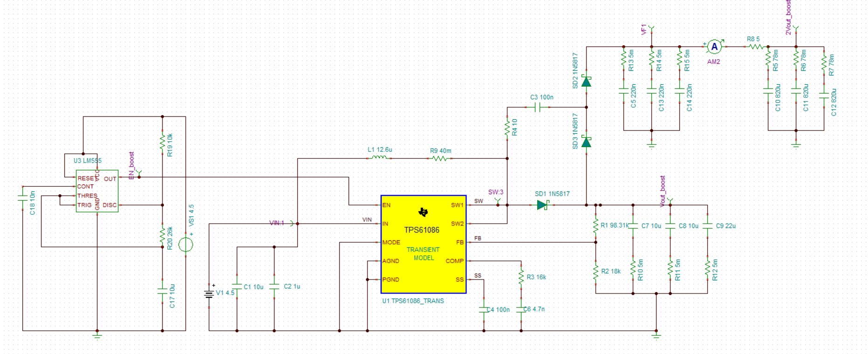
Task: Select the R20 26k resistor symbol
Action: (x=163, y=235)
